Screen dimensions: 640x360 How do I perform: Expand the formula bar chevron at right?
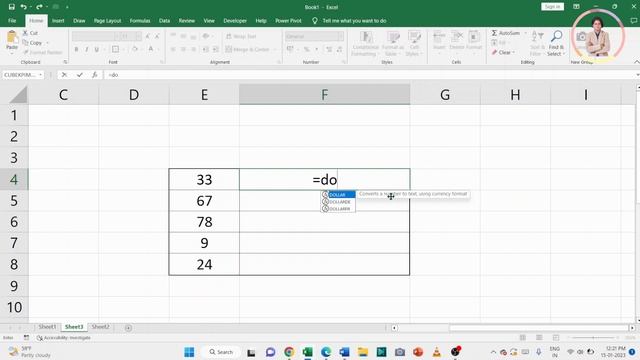tap(637, 75)
